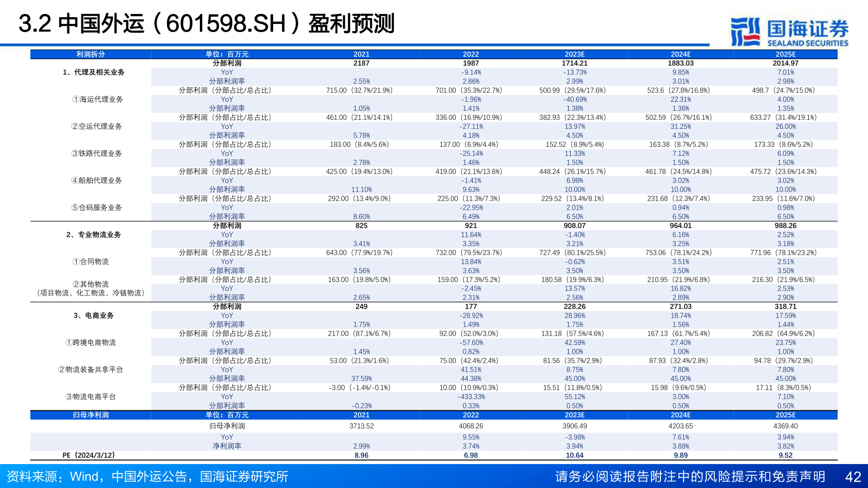Click the 资料来源 footer text

(x=147, y=477)
